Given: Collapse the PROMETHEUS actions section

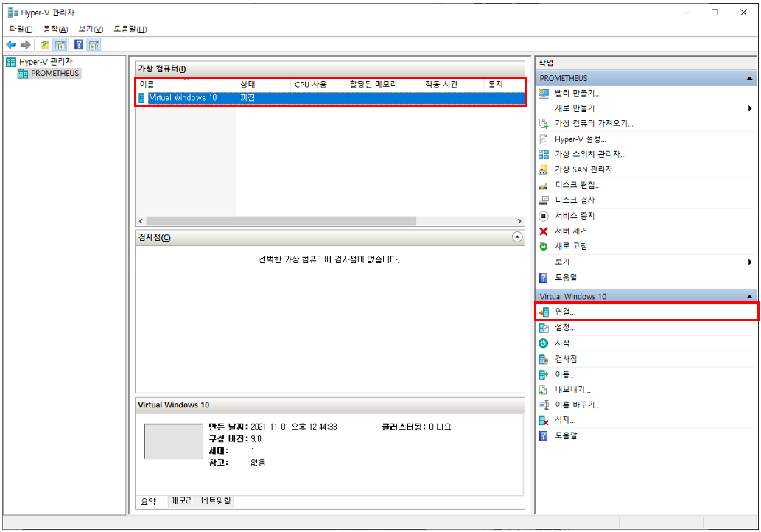Looking at the screenshot, I should 749,78.
